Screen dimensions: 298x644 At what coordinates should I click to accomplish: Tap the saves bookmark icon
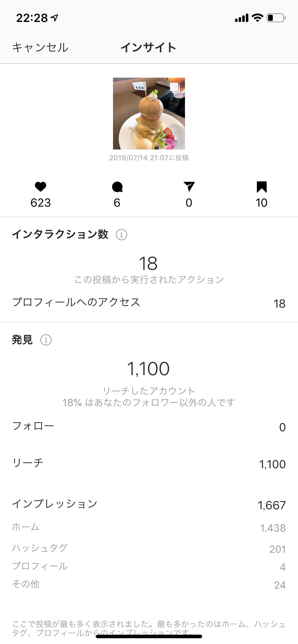pos(262,187)
